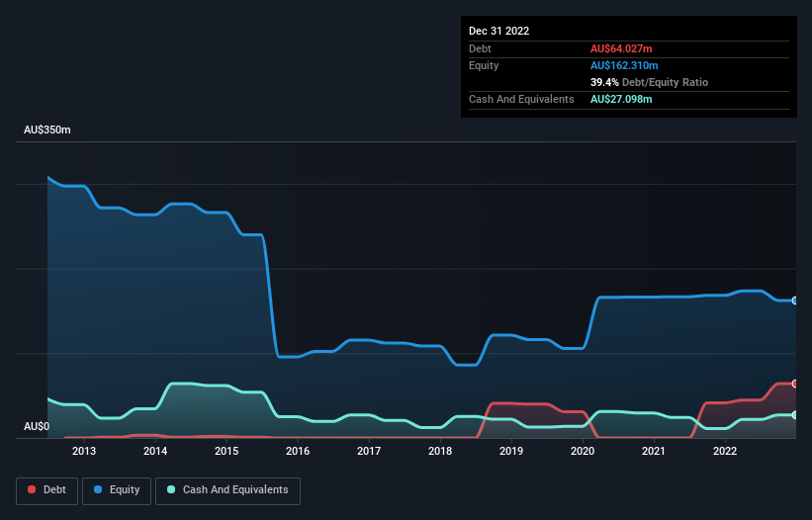Click the 2015 x-axis label
The image size is (812, 520).
pos(226,451)
